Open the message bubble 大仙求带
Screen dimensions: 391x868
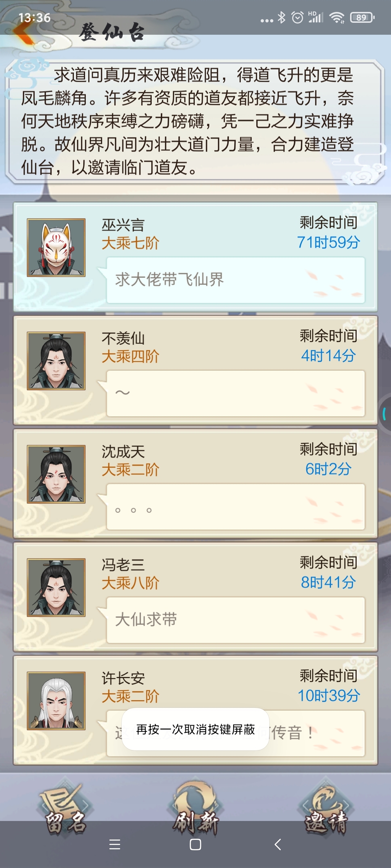click(x=235, y=620)
